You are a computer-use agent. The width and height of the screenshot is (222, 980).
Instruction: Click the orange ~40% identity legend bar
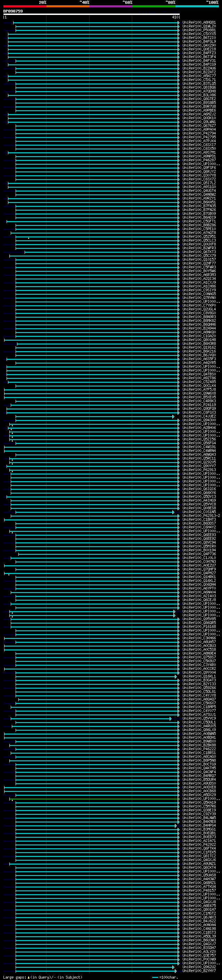coord(68,6)
